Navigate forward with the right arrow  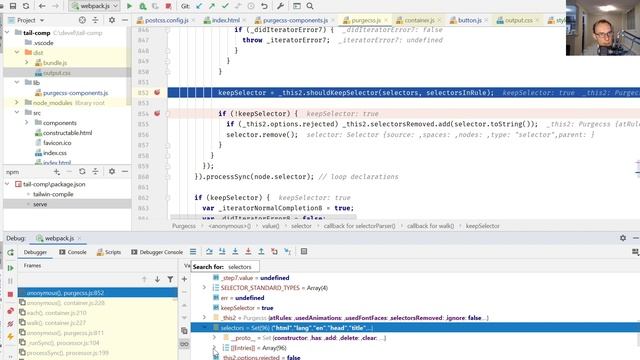(x=55, y=6)
